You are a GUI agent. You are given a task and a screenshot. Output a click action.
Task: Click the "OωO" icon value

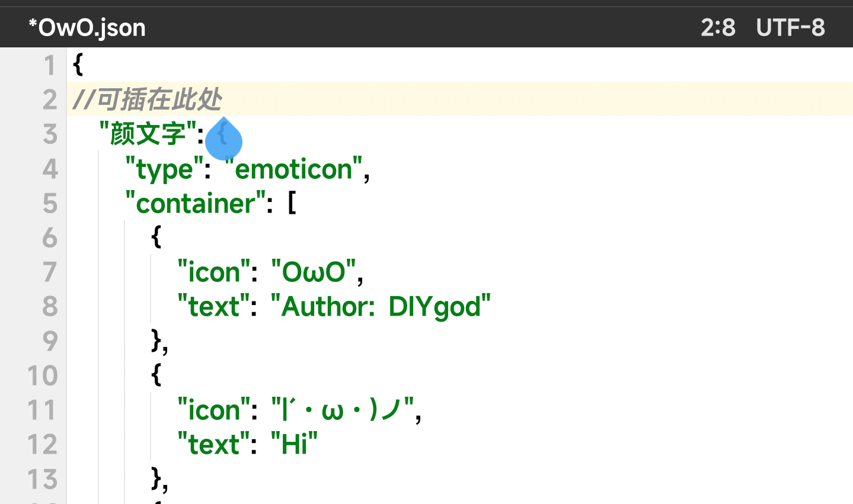tap(314, 272)
